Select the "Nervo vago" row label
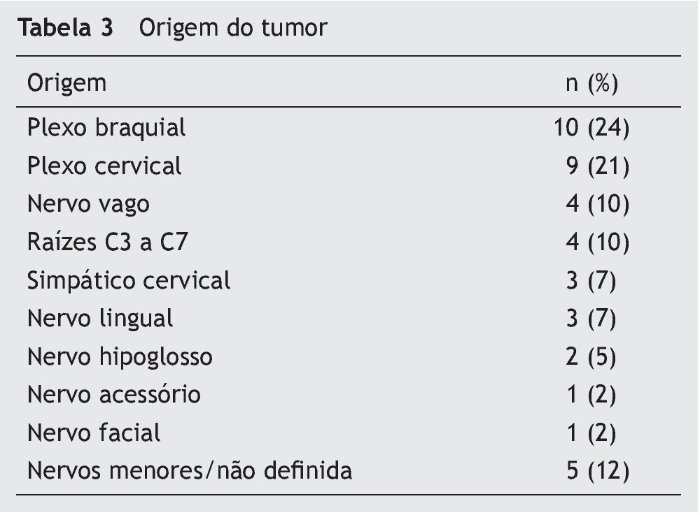The height and width of the screenshot is (515, 700). coord(89,204)
